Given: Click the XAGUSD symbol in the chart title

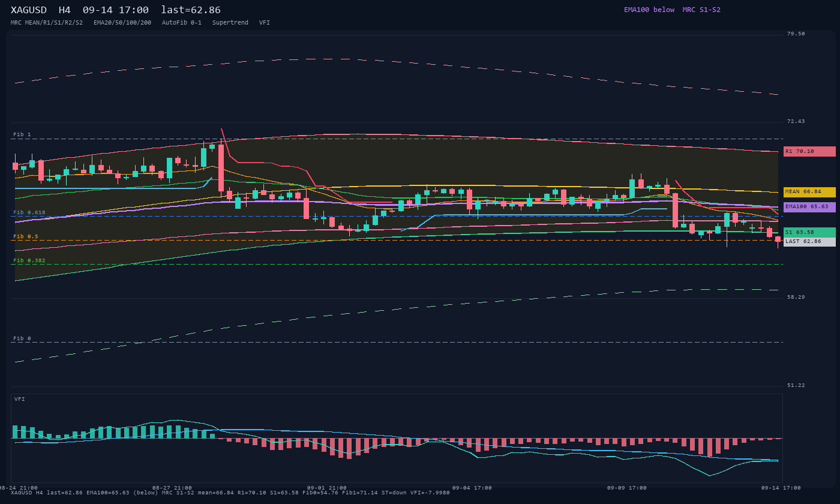Looking at the screenshot, I should point(29,10).
